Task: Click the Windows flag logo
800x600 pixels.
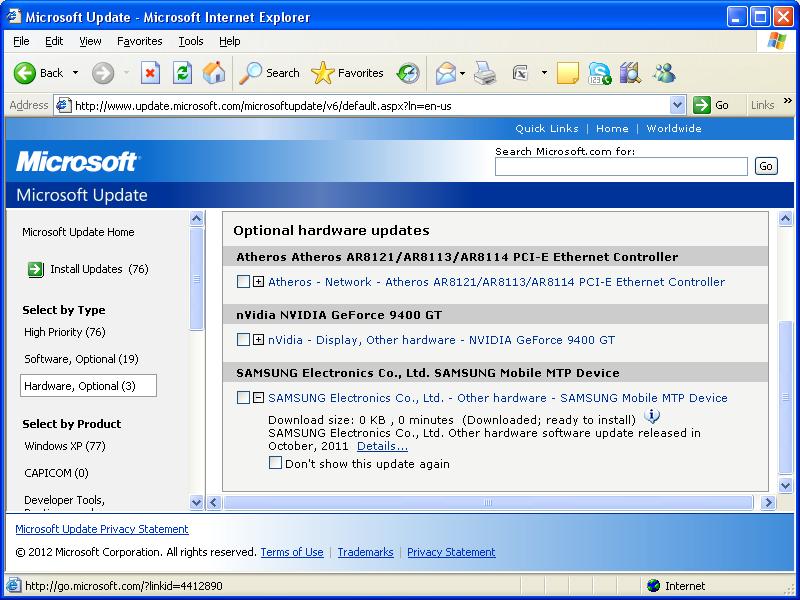Action: tap(776, 41)
